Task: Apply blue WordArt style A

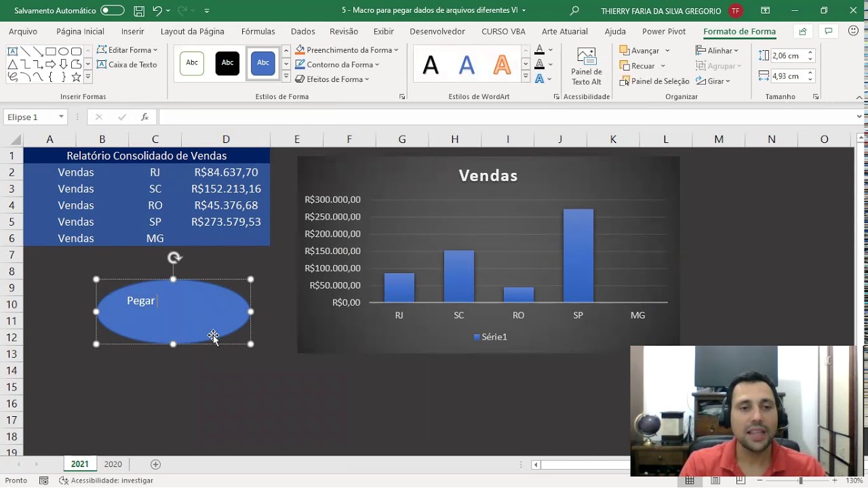Action: point(467,65)
